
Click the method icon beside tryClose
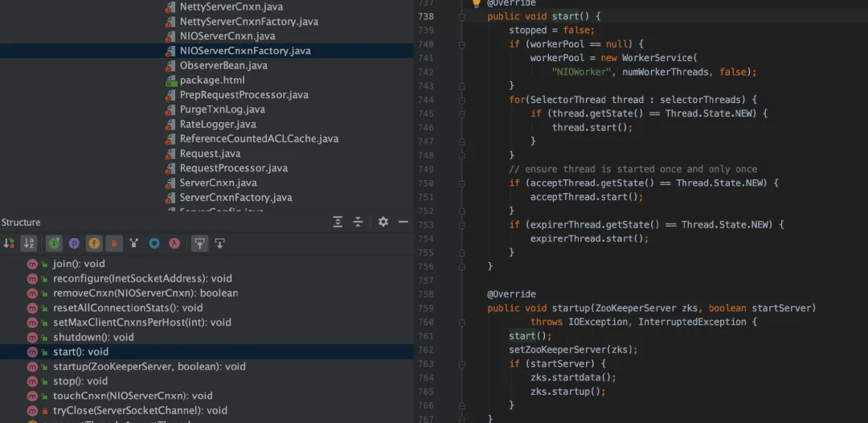[32, 411]
